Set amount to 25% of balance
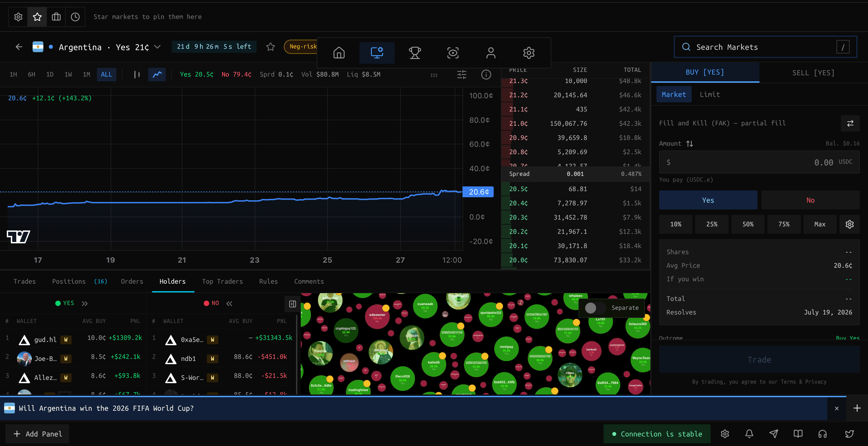The height and width of the screenshot is (446, 868). tap(712, 224)
